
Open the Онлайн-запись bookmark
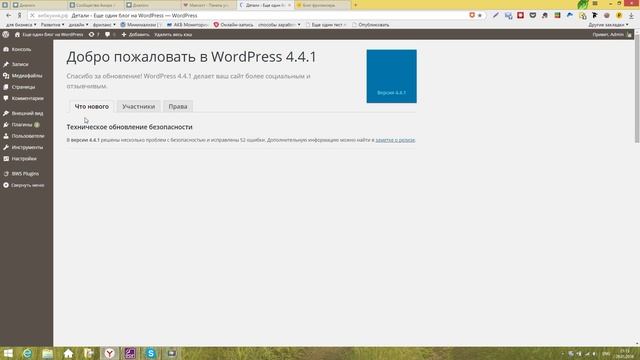click(x=233, y=25)
